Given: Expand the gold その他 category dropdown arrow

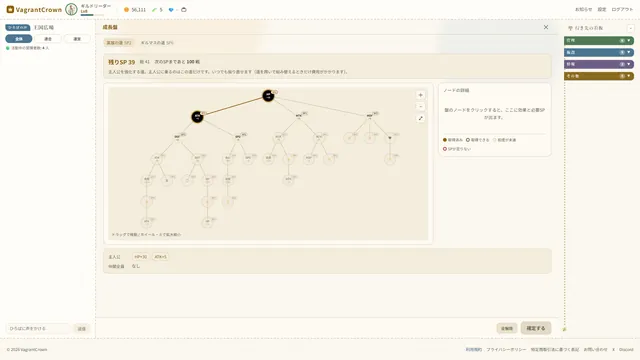Looking at the screenshot, I should coord(629,76).
